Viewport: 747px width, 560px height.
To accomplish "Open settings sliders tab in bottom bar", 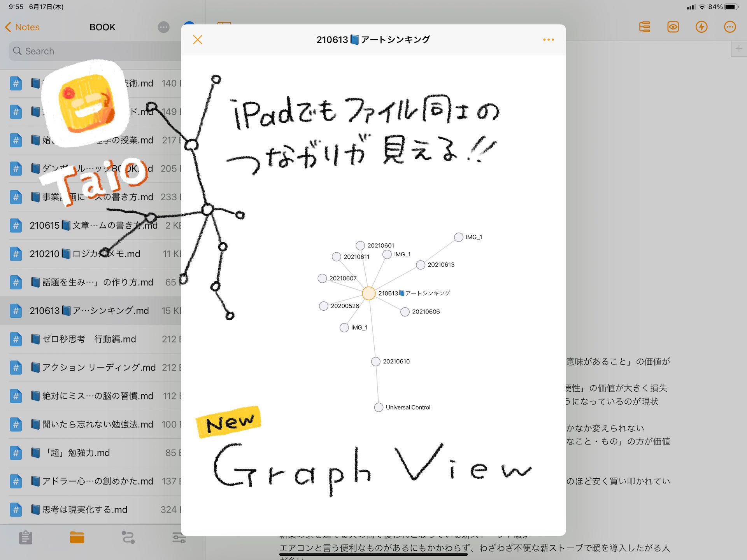I will coord(179,537).
